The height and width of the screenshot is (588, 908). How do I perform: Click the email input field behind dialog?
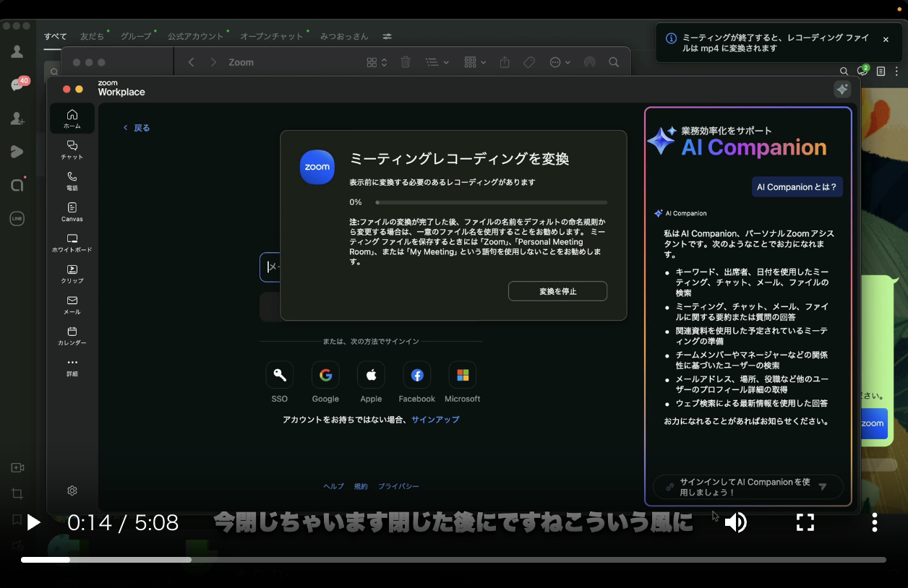270,267
